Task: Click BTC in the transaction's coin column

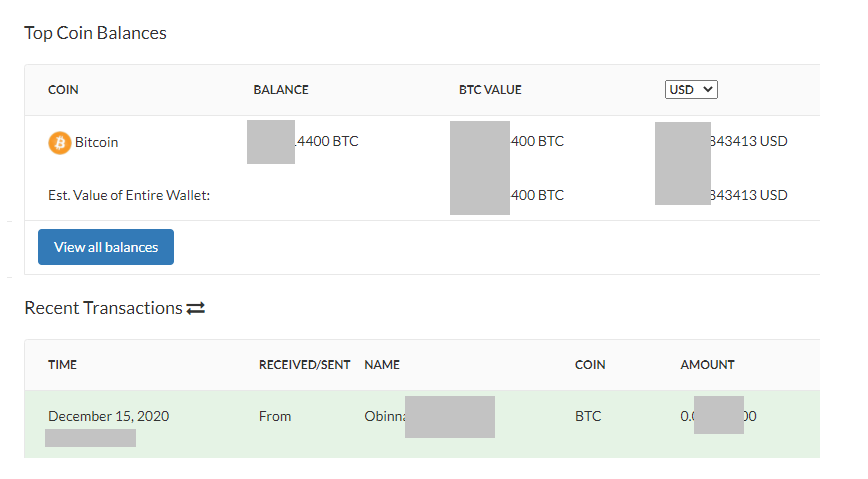Action: (588, 416)
